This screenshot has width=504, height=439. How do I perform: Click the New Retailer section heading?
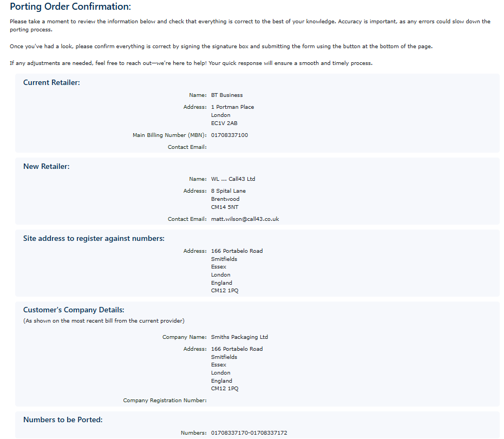[x=47, y=167]
